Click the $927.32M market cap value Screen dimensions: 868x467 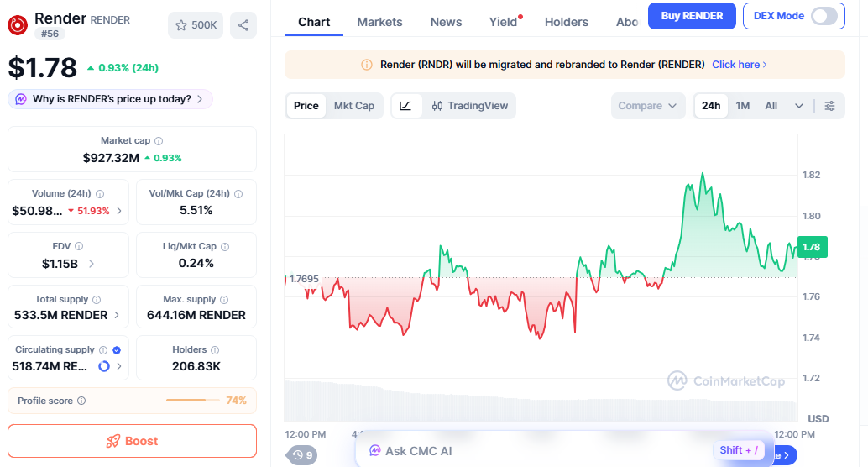point(112,158)
